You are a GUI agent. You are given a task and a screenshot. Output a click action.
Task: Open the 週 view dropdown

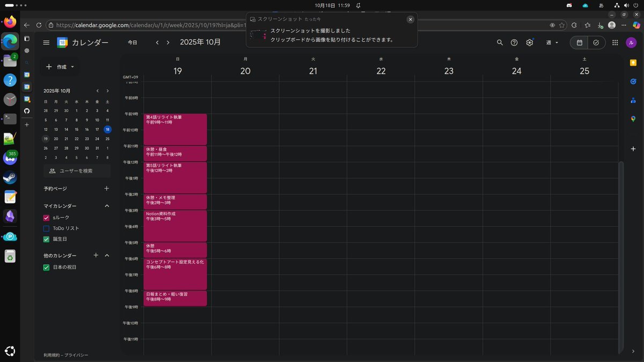click(552, 42)
